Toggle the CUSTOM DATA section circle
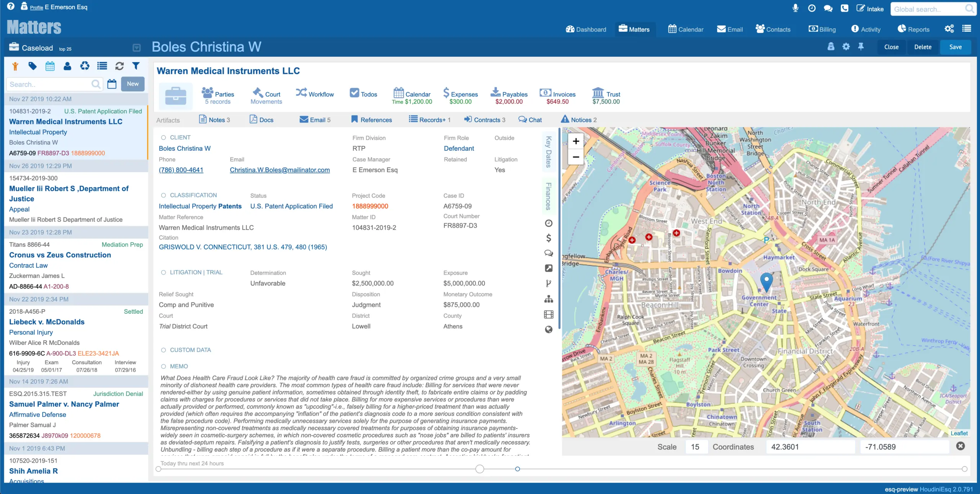Image resolution: width=980 pixels, height=494 pixels. click(163, 350)
